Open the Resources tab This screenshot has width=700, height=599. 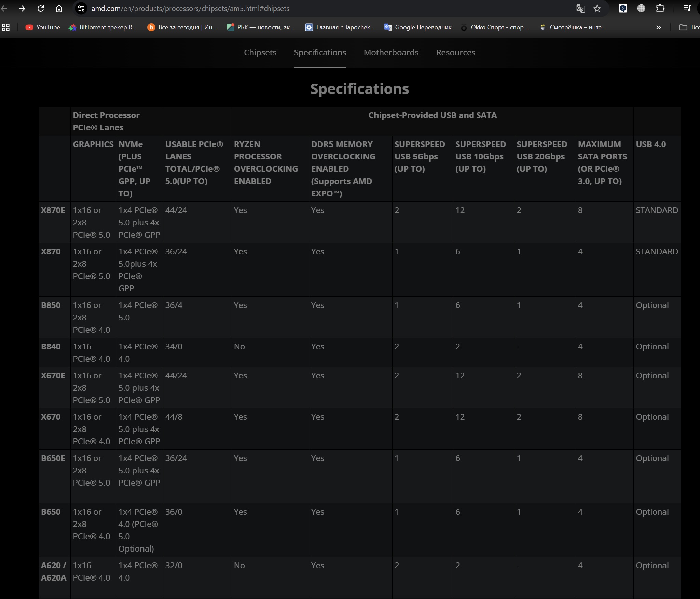pos(455,53)
